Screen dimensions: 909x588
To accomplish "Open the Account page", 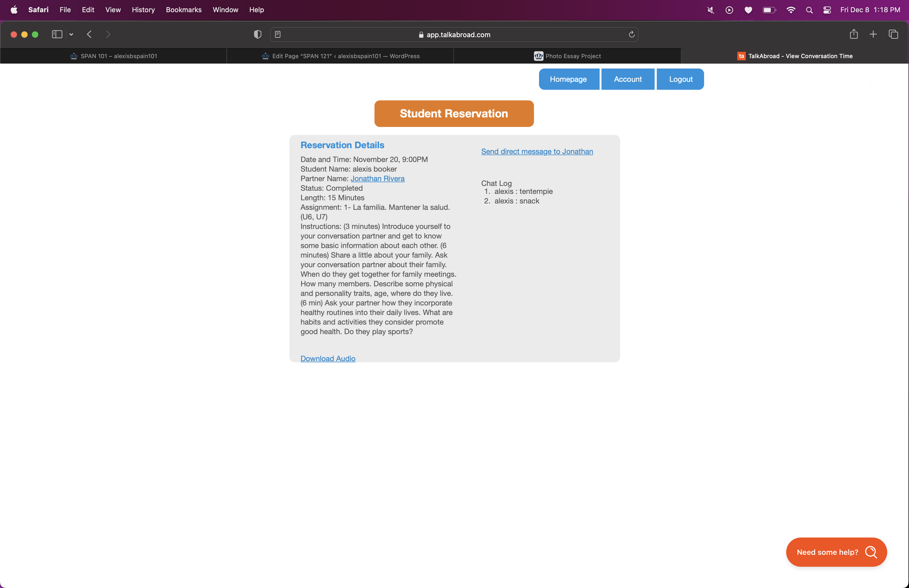I will click(x=628, y=79).
